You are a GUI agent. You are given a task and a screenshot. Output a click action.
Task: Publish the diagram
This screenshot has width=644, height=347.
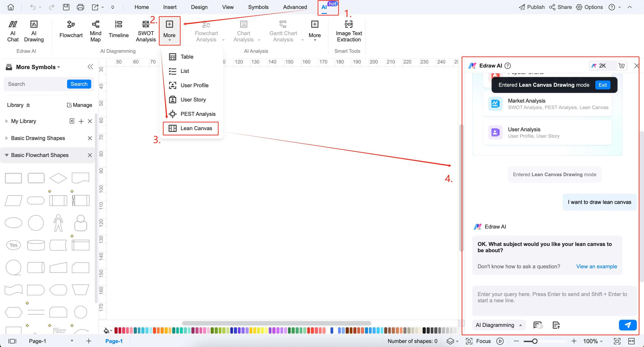(532, 7)
